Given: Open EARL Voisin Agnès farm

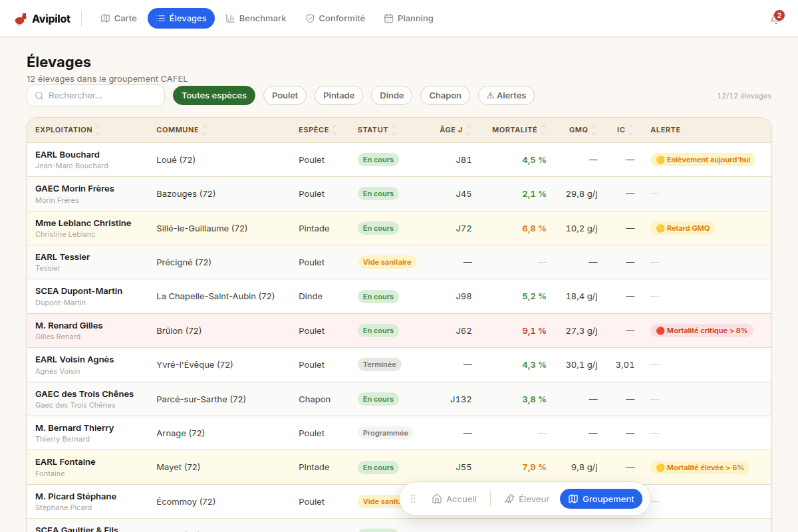Looking at the screenshot, I should (x=399, y=365).
